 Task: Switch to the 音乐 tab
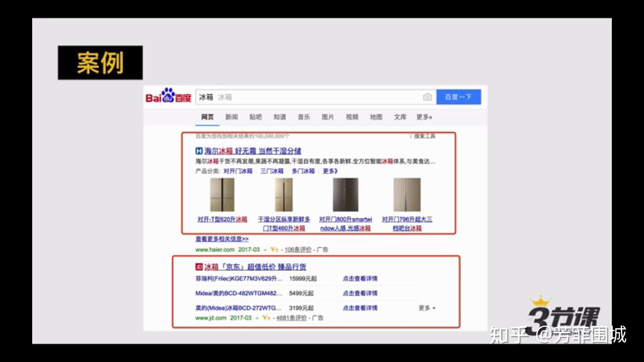pyautogui.click(x=304, y=117)
